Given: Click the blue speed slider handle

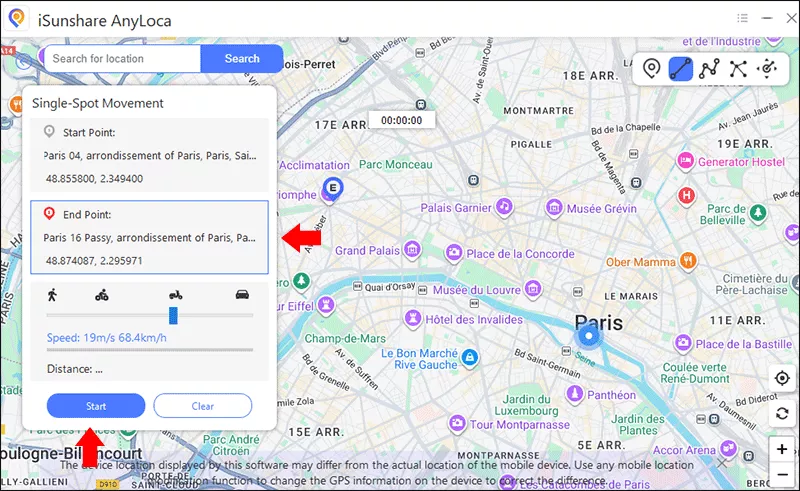Looking at the screenshot, I should pos(173,315).
